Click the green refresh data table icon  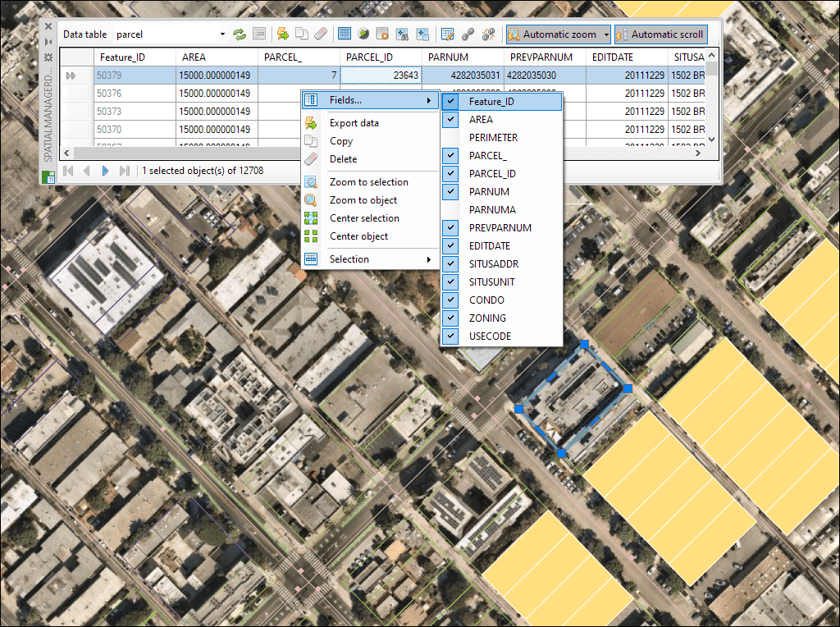tap(240, 34)
